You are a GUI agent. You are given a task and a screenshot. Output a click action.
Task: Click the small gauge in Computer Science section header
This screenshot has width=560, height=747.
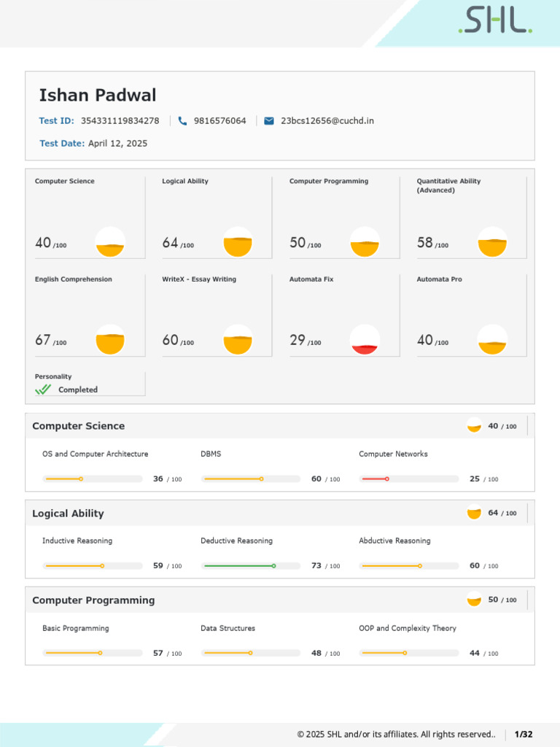pos(474,425)
